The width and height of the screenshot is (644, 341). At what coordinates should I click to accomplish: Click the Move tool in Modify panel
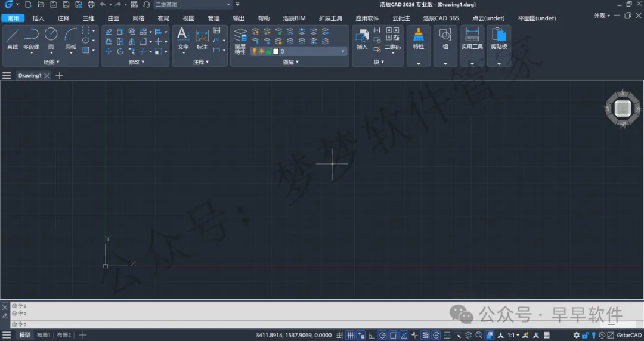[109, 51]
